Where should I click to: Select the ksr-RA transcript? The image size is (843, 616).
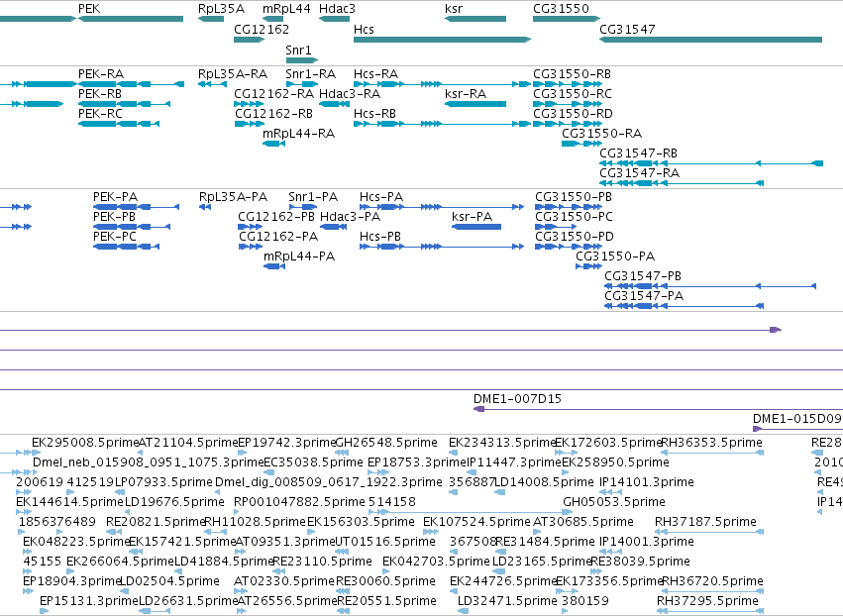pyautogui.click(x=475, y=104)
